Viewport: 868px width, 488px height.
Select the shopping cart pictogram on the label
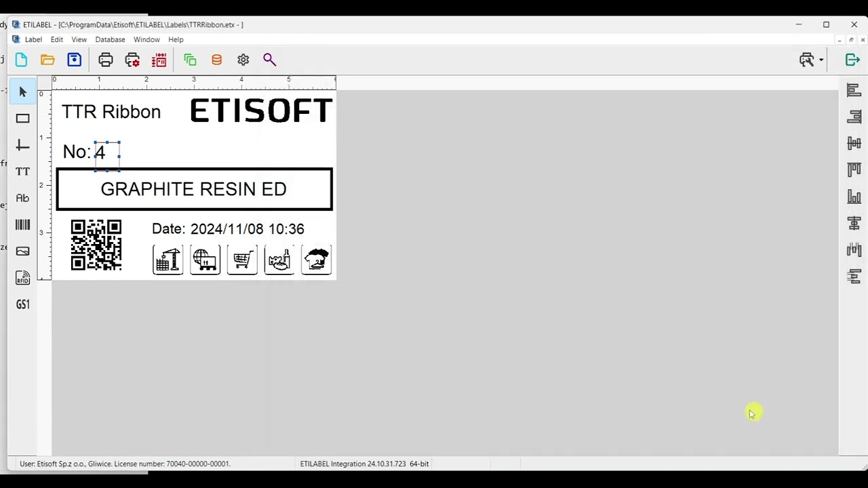(x=242, y=260)
